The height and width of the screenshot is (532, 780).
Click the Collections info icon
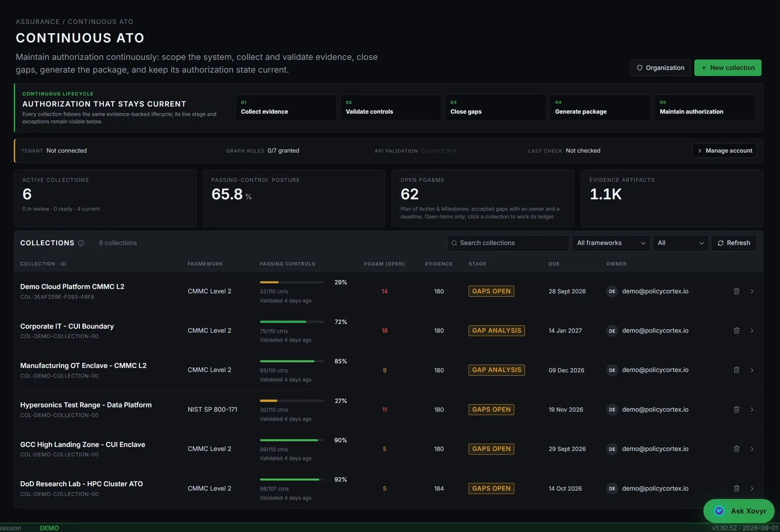point(81,243)
